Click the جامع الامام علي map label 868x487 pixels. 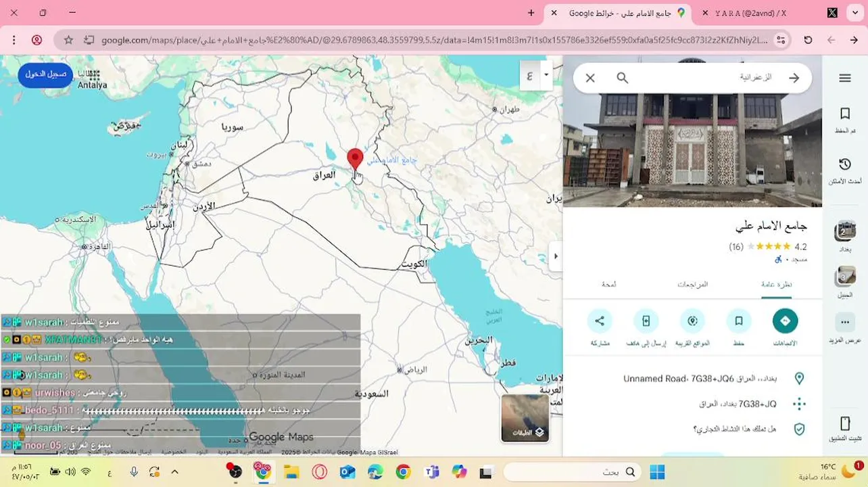pyautogui.click(x=392, y=160)
